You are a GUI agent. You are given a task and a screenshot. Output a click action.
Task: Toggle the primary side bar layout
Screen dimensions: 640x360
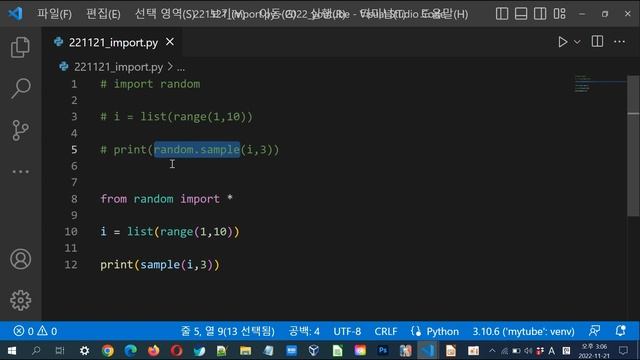pyautogui.click(x=502, y=14)
